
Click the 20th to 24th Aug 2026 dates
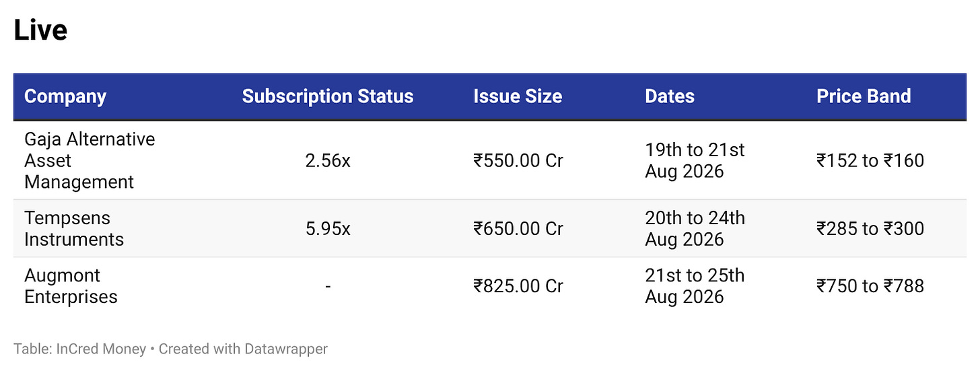tap(695, 228)
